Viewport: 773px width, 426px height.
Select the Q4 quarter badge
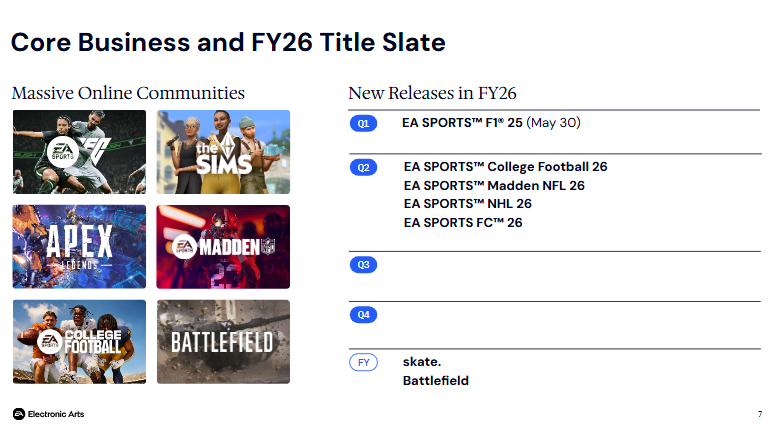(x=363, y=315)
